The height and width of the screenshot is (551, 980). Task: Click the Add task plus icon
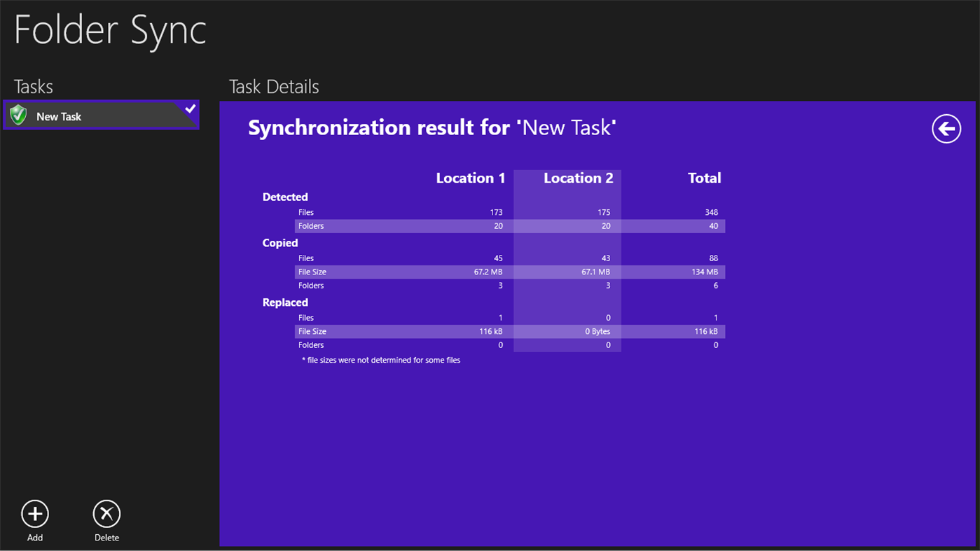(x=34, y=513)
